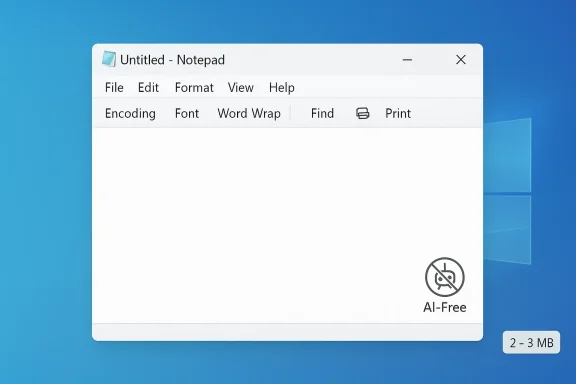This screenshot has height=384, width=576.
Task: Close the Untitled - Notepad window
Action: (x=461, y=60)
